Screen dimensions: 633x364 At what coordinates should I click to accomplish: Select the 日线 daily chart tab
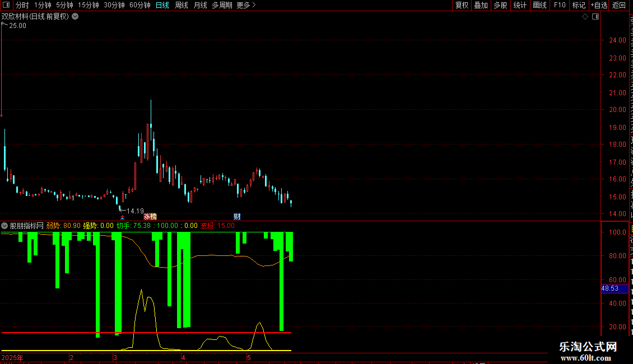click(162, 5)
